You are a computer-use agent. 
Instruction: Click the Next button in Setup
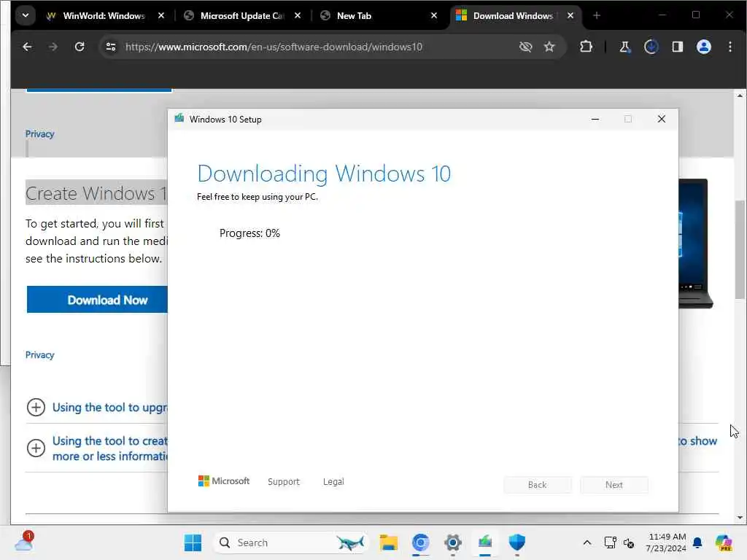point(614,485)
